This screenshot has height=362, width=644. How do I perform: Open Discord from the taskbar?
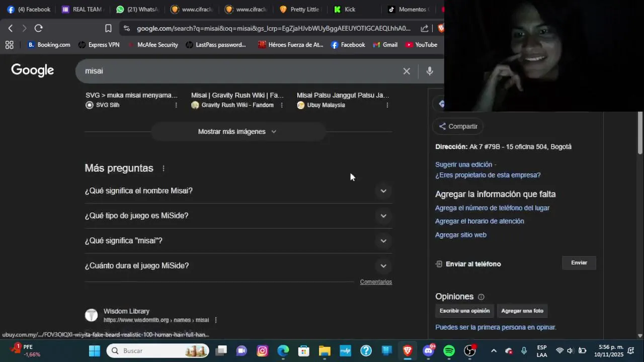click(x=428, y=350)
